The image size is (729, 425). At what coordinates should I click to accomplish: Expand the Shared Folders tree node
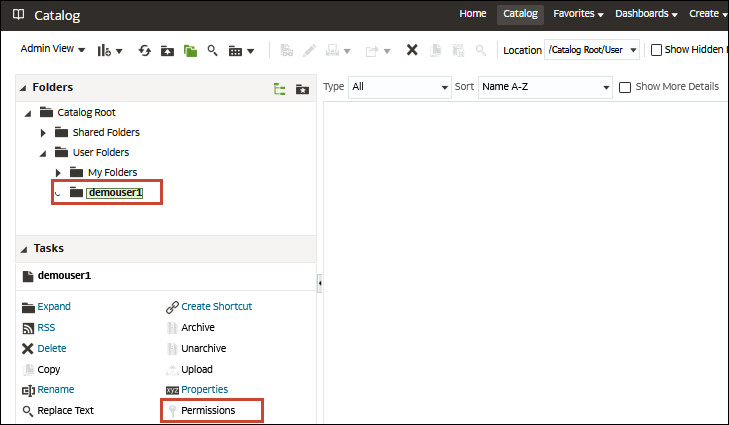(43, 133)
